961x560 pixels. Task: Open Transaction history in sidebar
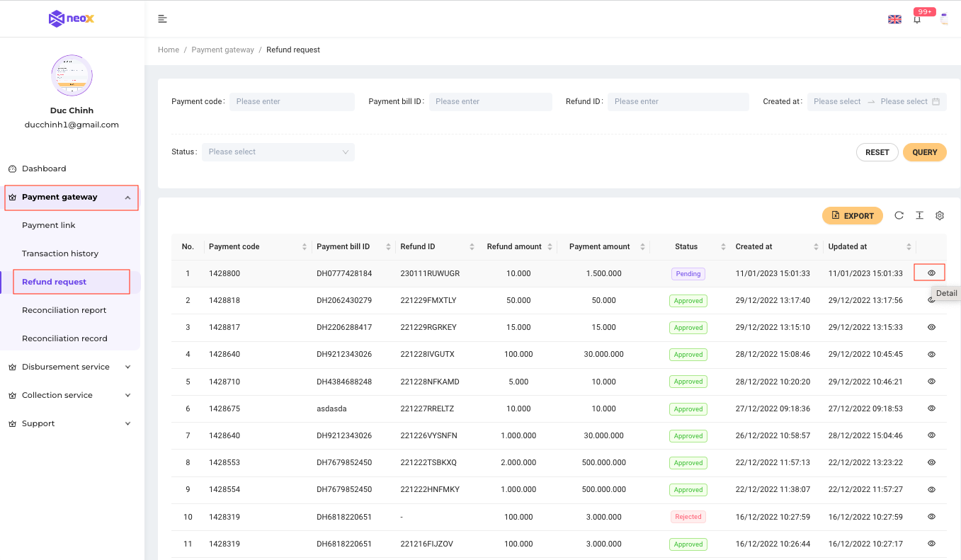point(60,253)
